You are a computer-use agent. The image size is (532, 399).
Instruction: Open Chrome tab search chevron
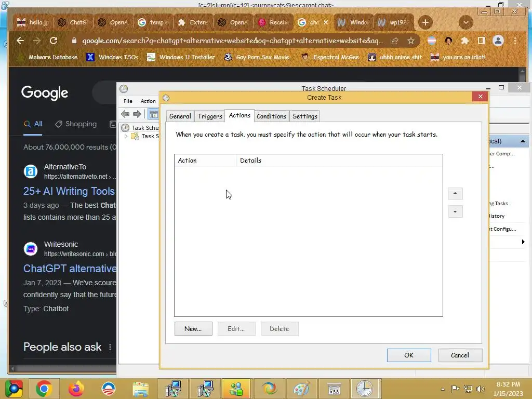[466, 23]
